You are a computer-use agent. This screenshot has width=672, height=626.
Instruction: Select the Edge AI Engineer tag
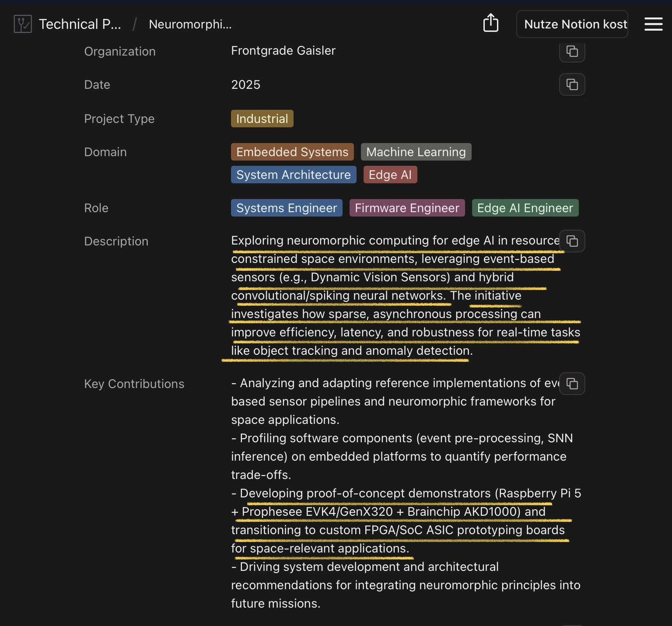[525, 208]
